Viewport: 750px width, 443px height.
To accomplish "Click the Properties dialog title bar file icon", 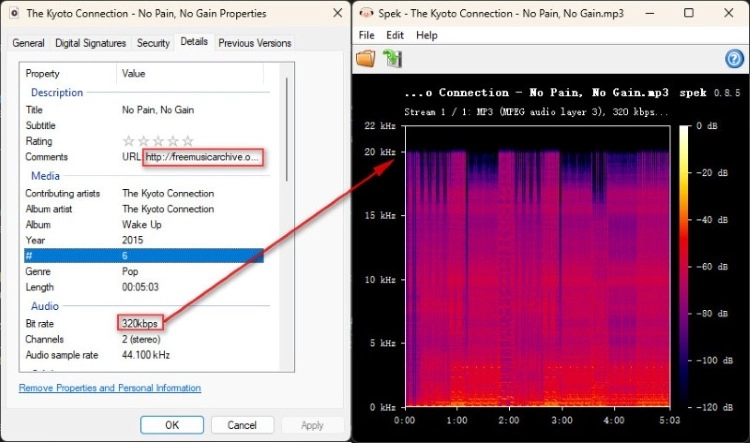I will 14,13.
